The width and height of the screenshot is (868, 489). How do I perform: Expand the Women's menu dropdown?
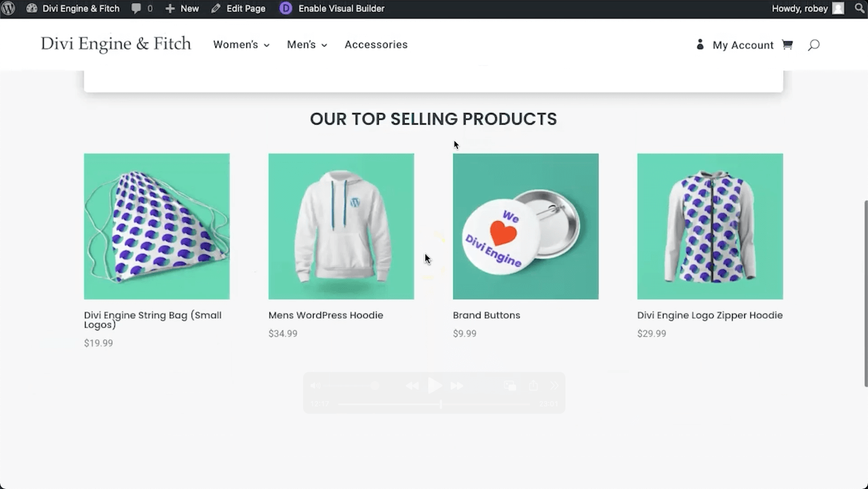point(241,45)
